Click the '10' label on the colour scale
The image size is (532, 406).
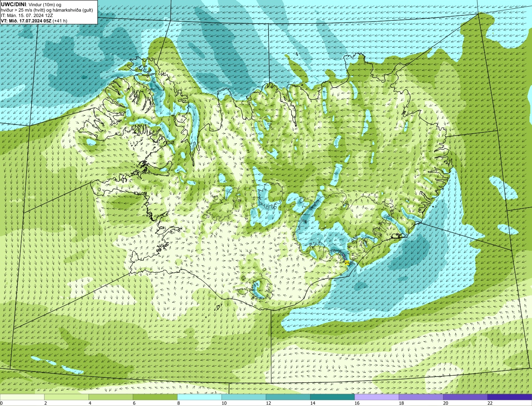[224, 403]
